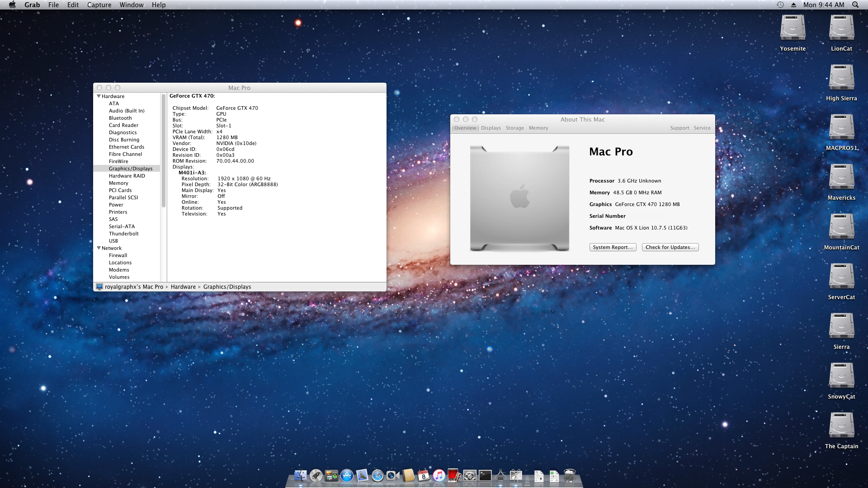
Task: Open the Window menu
Action: pyautogui.click(x=132, y=5)
